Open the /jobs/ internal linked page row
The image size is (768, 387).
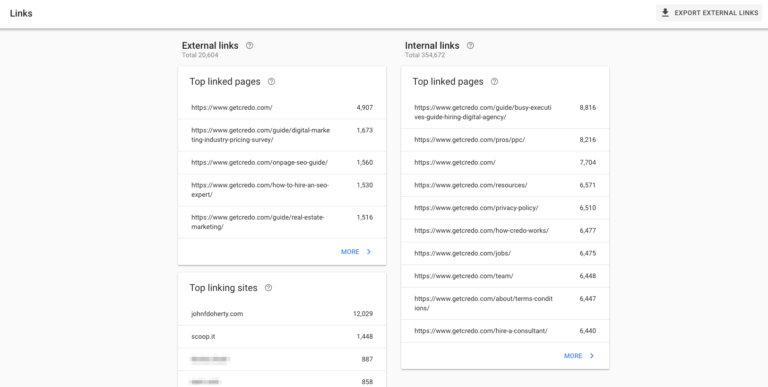tap(505, 254)
